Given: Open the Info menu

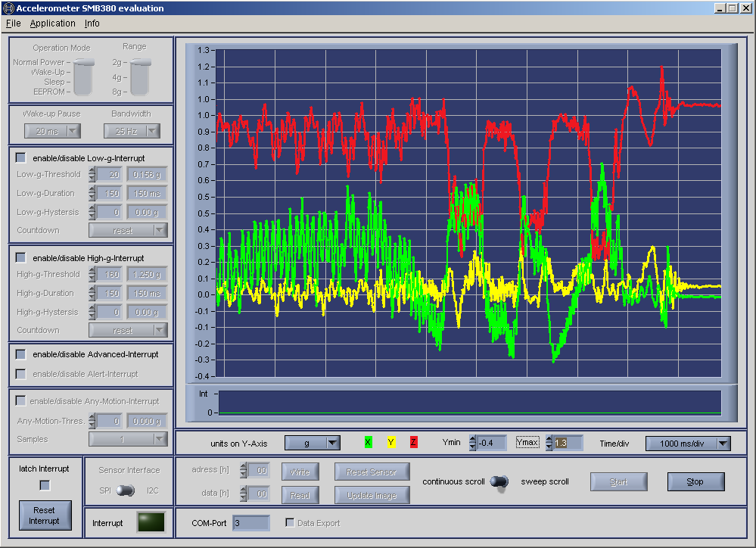Looking at the screenshot, I should [x=92, y=23].
